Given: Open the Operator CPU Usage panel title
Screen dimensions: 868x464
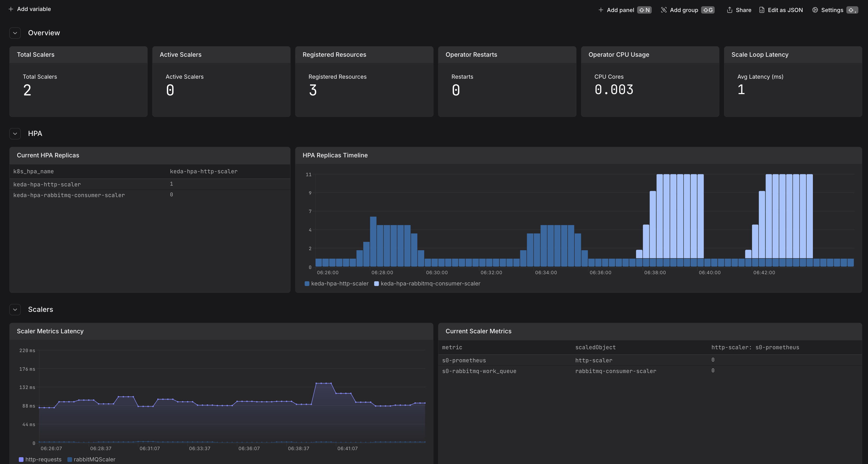Looking at the screenshot, I should (x=619, y=55).
